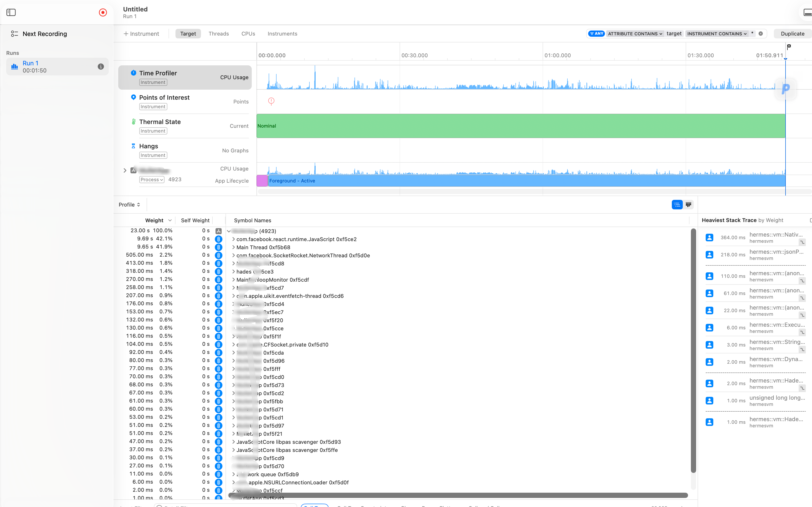Image resolution: width=812 pixels, height=507 pixels.
Task: Click user icon beside 364.00 ms stack frame
Action: [x=709, y=238]
